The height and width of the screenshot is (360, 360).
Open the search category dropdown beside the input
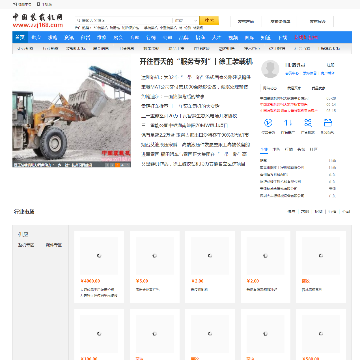(185, 20)
